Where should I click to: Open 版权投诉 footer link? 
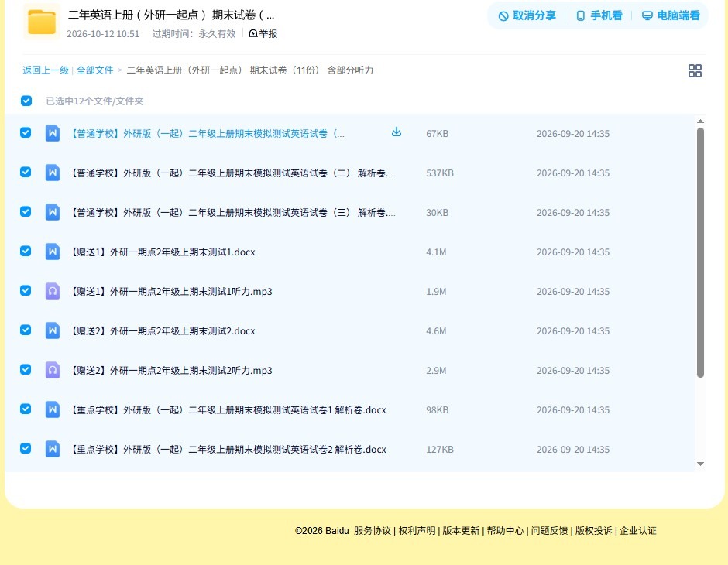coord(593,531)
